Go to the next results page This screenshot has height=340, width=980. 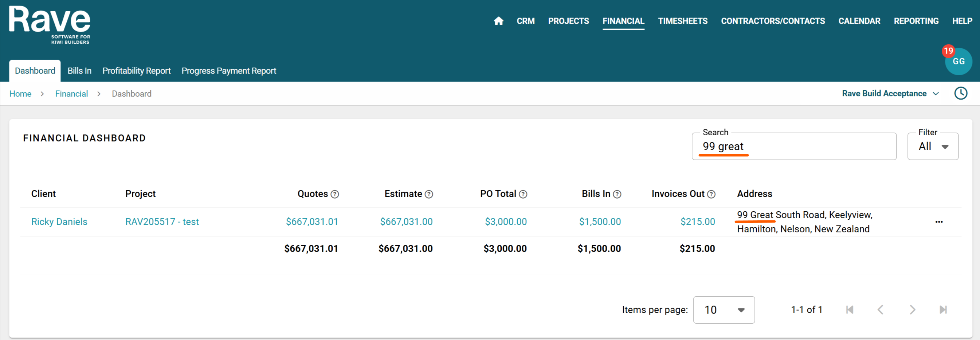tap(912, 310)
